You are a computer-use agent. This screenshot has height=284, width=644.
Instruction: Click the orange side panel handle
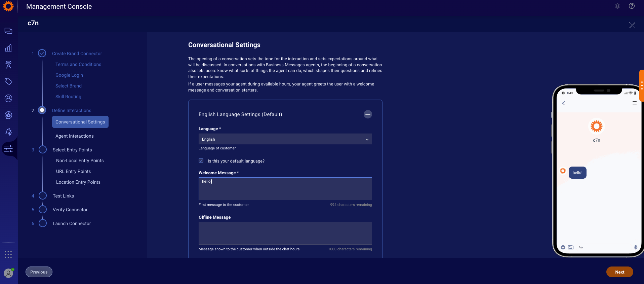click(x=642, y=86)
